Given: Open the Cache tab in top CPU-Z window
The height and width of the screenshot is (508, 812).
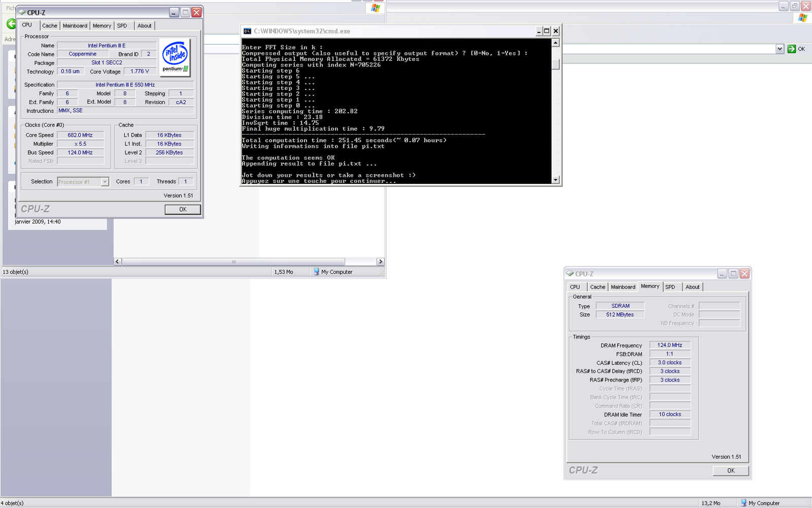Looking at the screenshot, I should pyautogui.click(x=50, y=26).
